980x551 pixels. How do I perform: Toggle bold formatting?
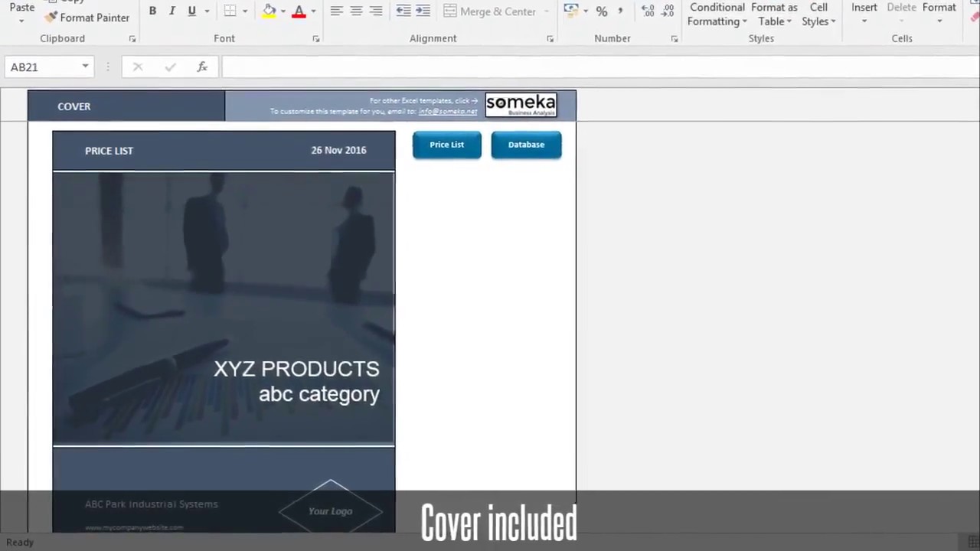152,11
